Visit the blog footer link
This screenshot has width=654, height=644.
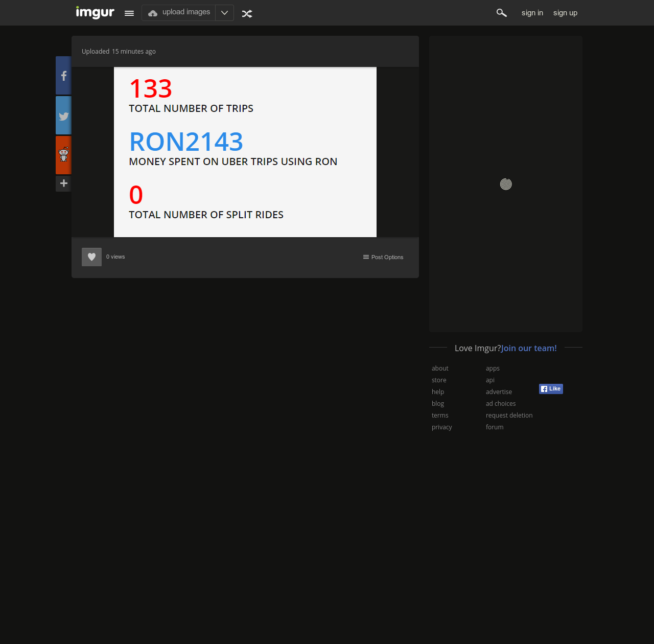point(438,404)
